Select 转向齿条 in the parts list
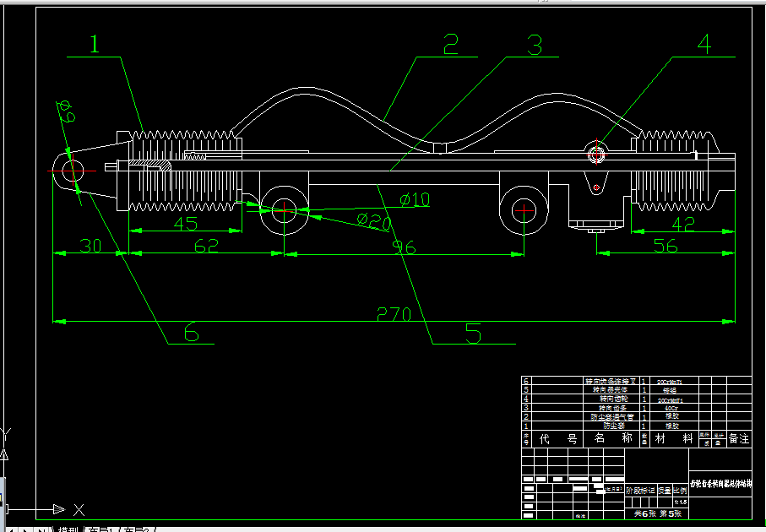766x532 pixels. pos(613,408)
